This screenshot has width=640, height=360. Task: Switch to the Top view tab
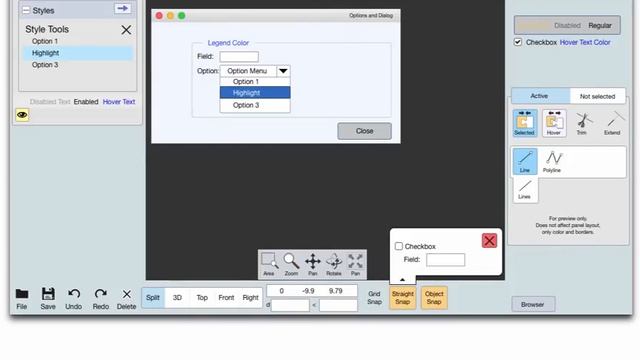coord(202,298)
